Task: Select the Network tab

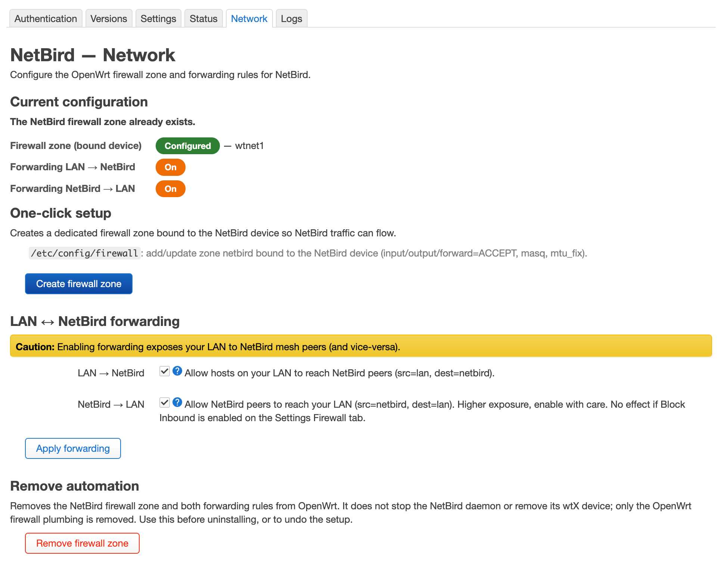Action: [249, 19]
